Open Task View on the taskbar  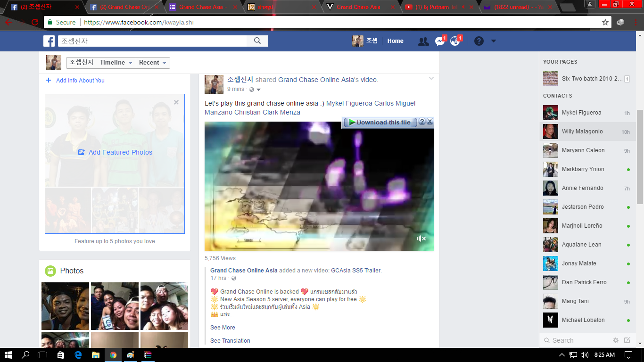pos(43,355)
